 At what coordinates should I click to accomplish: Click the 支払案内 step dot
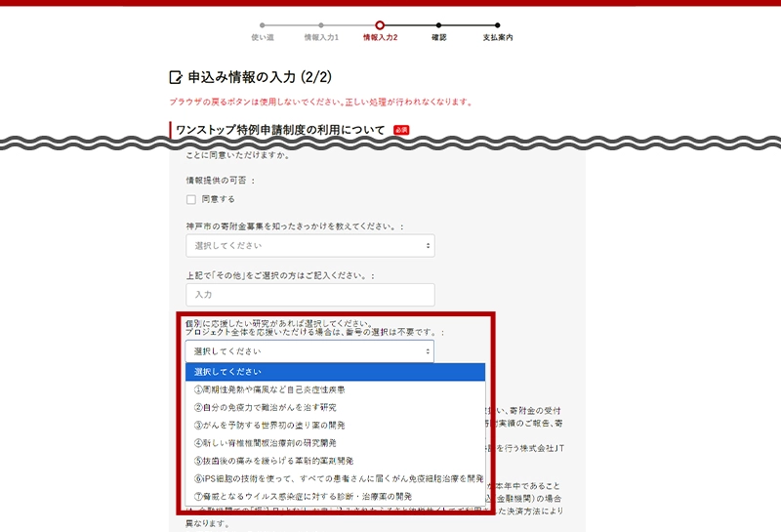click(497, 25)
